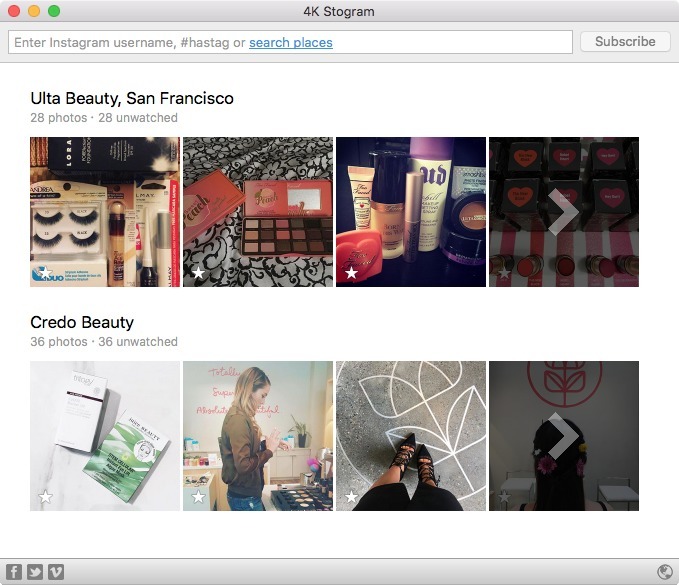Star the flower hair braid photo
679x585 pixels.
[x=504, y=497]
